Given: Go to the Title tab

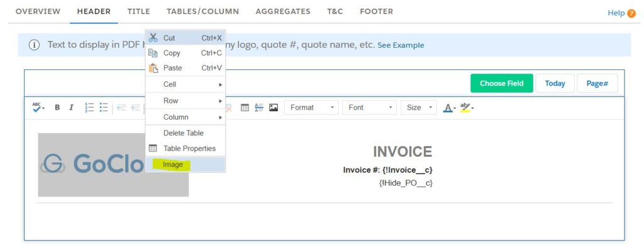Looking at the screenshot, I should (x=138, y=11).
